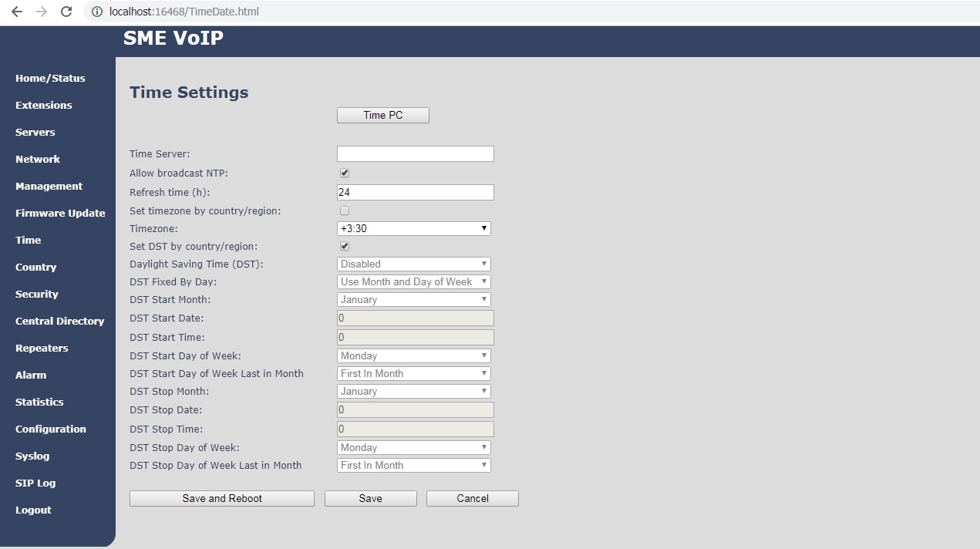Go back using the browser back arrow
The image size is (980, 549).
click(x=16, y=12)
